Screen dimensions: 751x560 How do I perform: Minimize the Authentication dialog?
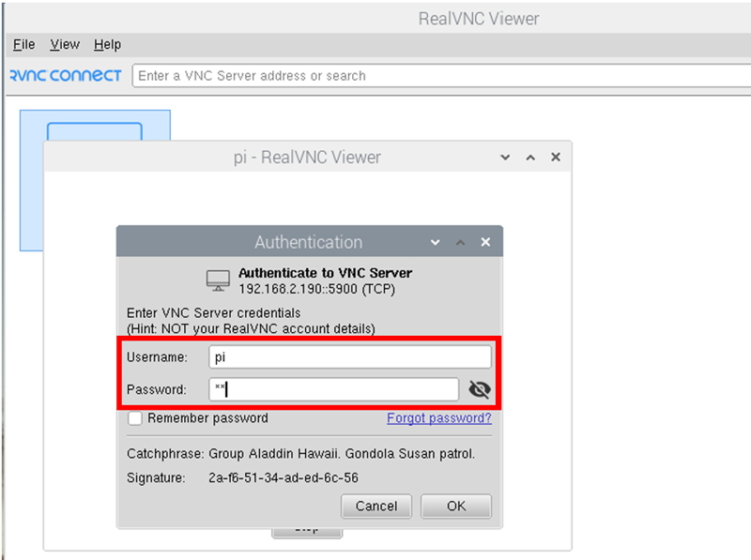pos(435,242)
